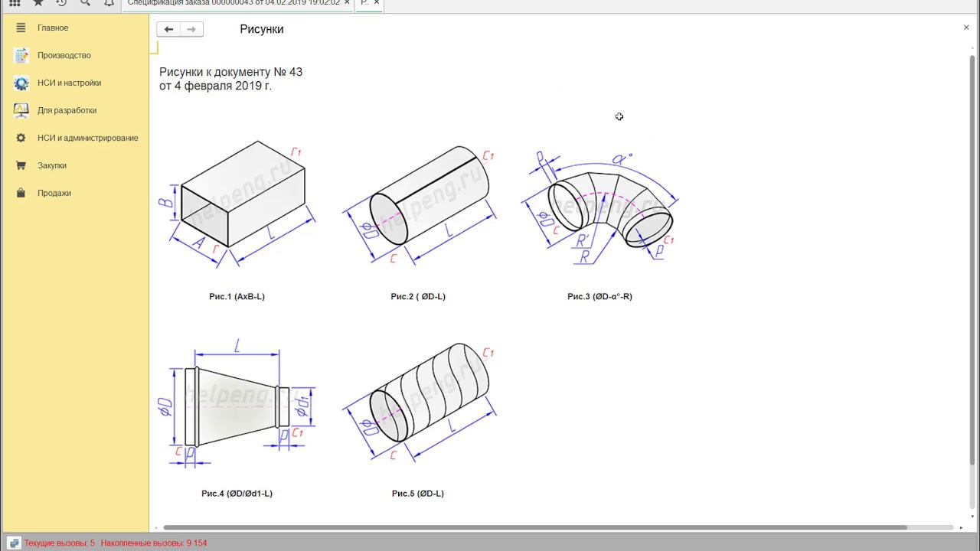The height and width of the screenshot is (551, 980).
Task: Close the Рисунки form with X
Action: (966, 28)
